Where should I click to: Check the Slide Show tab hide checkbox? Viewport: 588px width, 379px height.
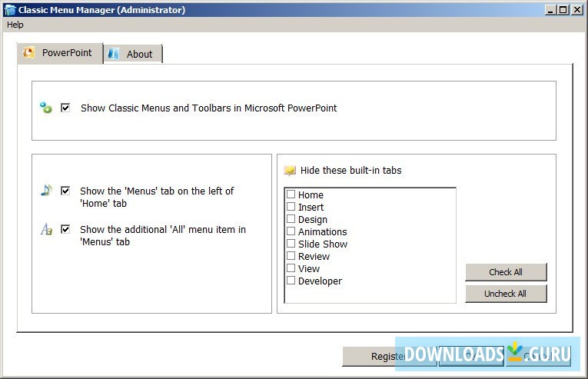pos(291,244)
